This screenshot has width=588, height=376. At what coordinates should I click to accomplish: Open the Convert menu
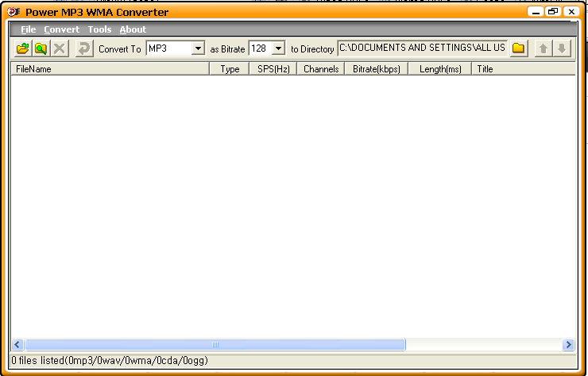(61, 29)
